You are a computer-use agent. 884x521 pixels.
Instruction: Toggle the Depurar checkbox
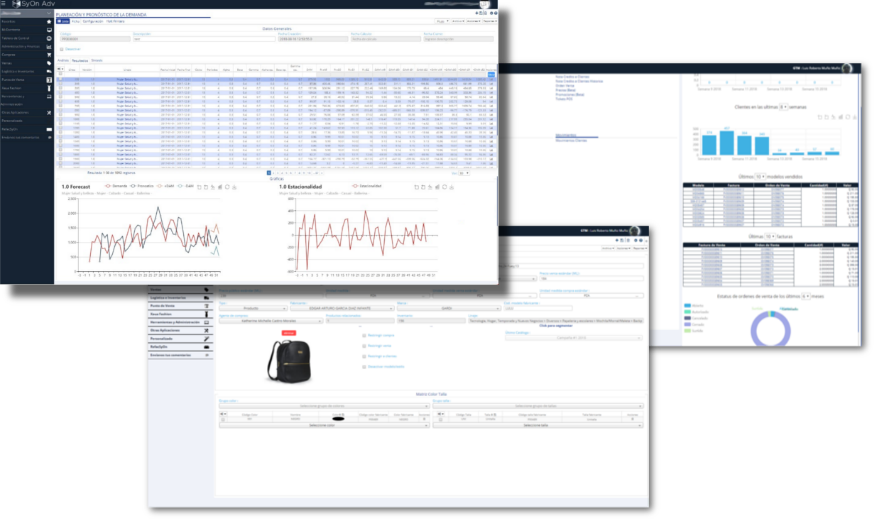click(x=62, y=48)
